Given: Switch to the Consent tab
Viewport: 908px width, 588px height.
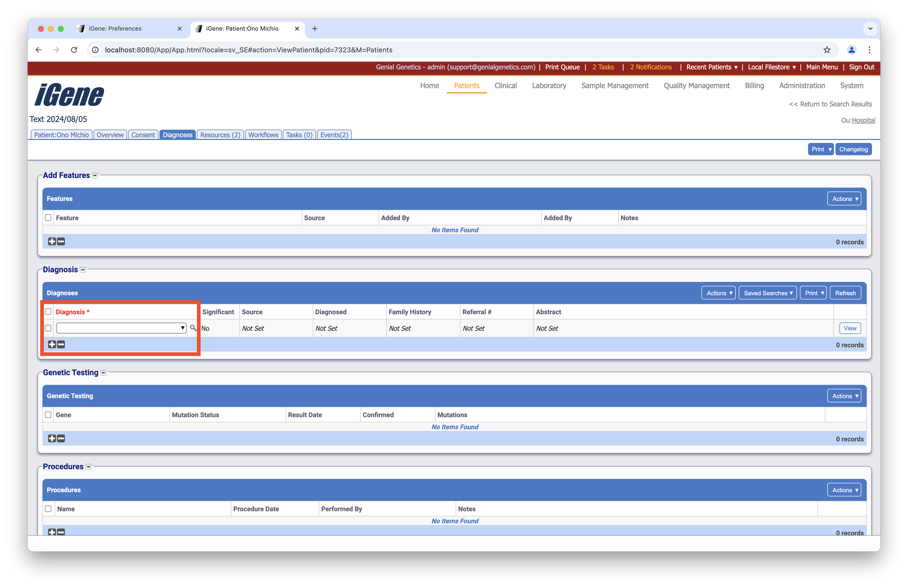Looking at the screenshot, I should (143, 135).
